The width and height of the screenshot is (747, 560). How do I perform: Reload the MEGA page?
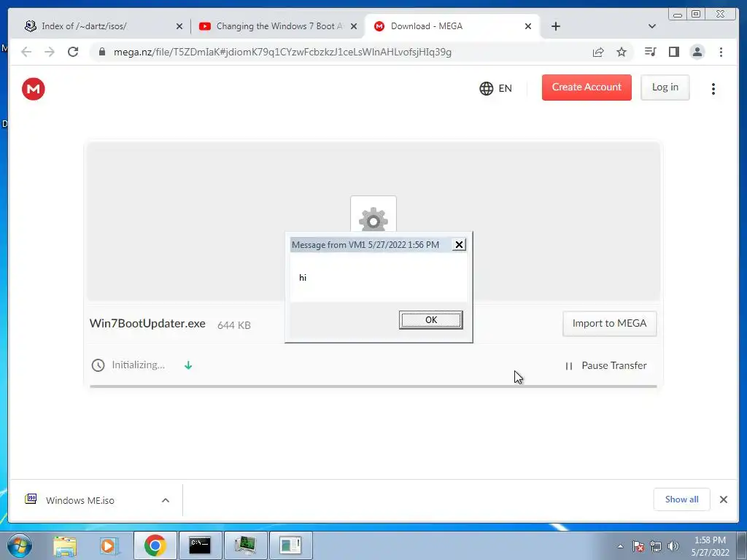[73, 52]
